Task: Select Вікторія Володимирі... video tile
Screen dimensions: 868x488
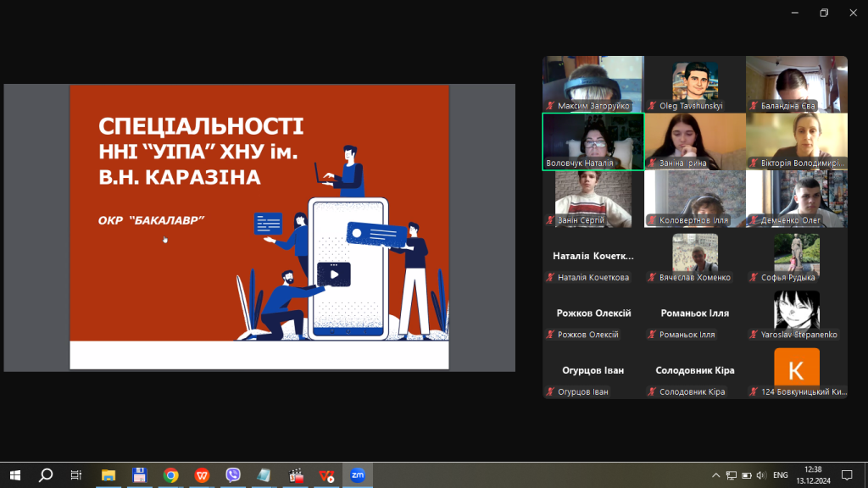Action: click(797, 141)
